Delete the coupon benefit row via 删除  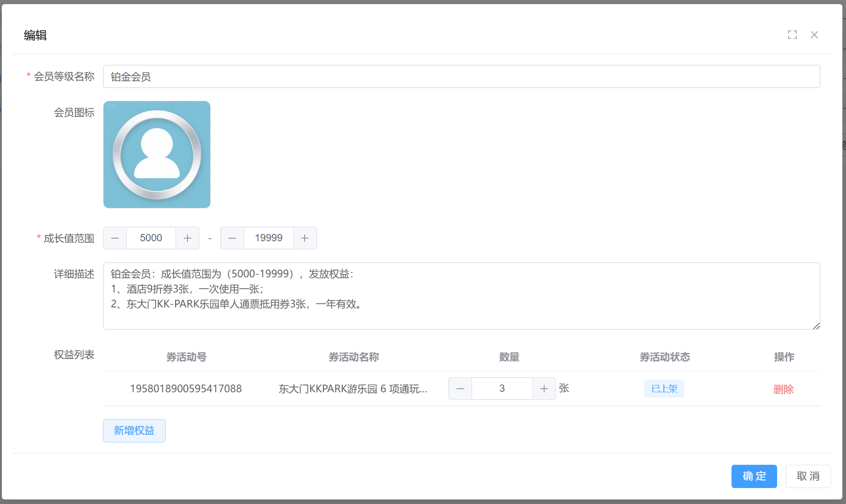pyautogui.click(x=784, y=389)
